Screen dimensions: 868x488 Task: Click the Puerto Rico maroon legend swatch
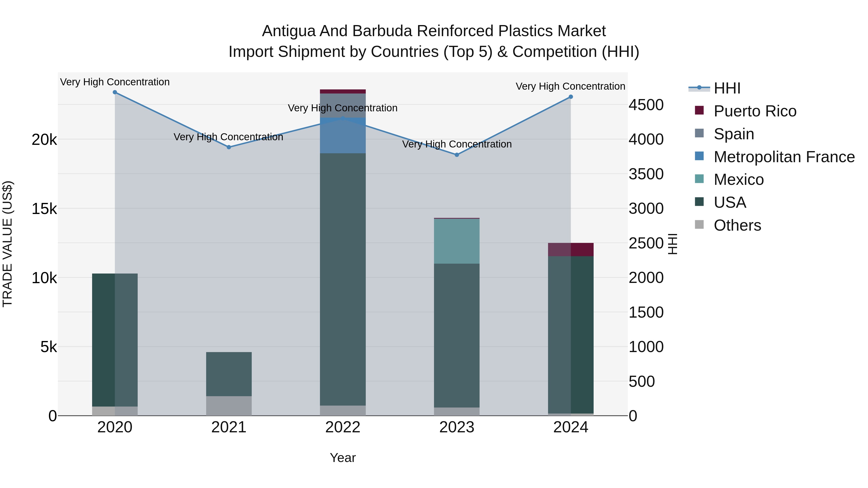click(x=699, y=110)
